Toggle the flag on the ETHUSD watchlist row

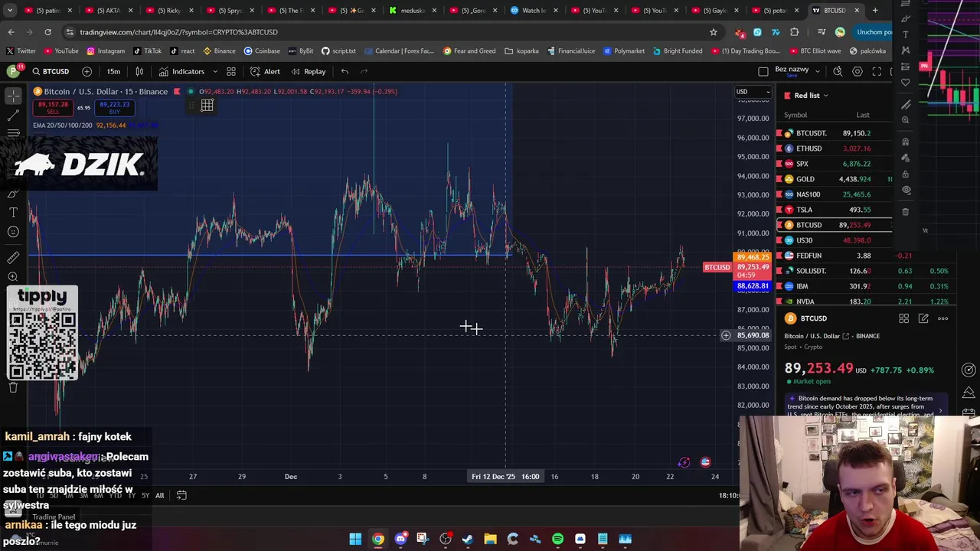(x=779, y=148)
